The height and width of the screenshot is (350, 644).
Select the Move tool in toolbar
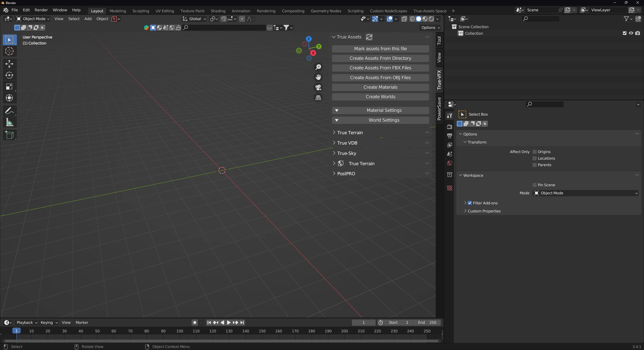pos(9,64)
